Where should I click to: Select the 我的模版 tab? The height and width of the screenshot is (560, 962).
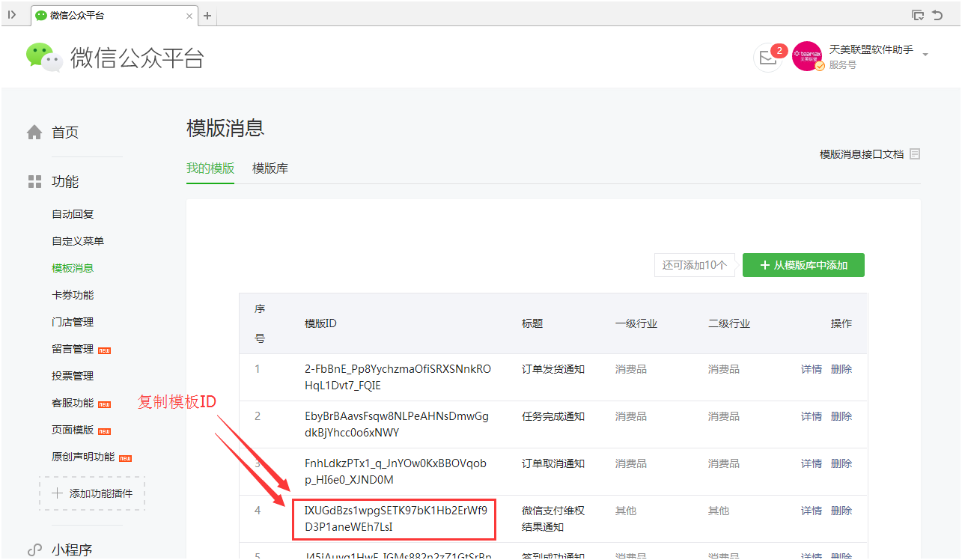pyautogui.click(x=210, y=168)
